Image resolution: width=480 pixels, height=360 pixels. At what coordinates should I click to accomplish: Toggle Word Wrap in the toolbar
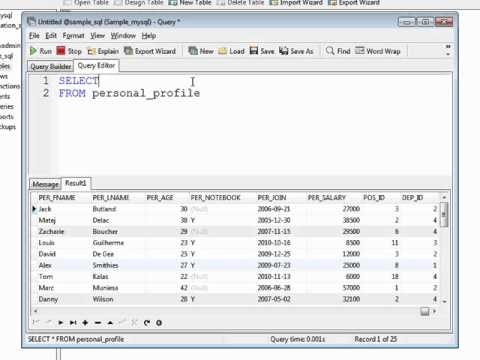point(378,51)
